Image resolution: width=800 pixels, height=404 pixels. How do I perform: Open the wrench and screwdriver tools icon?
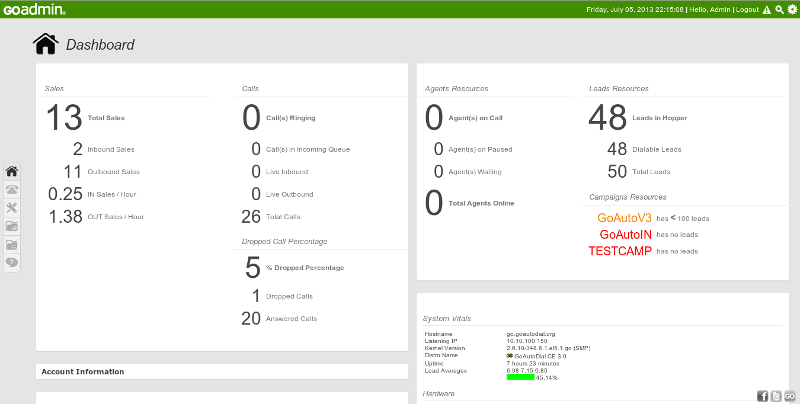[x=12, y=208]
